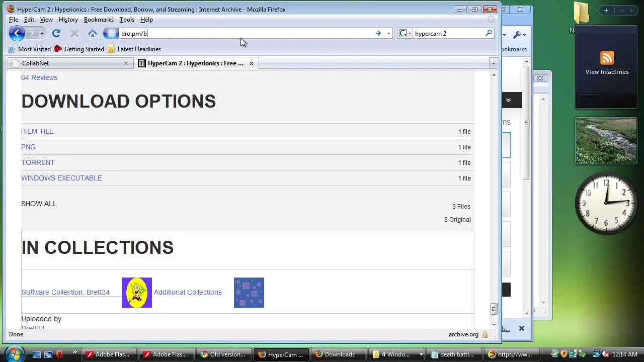The image size is (644, 362).
Task: Click the search magnifier icon
Action: [489, 33]
